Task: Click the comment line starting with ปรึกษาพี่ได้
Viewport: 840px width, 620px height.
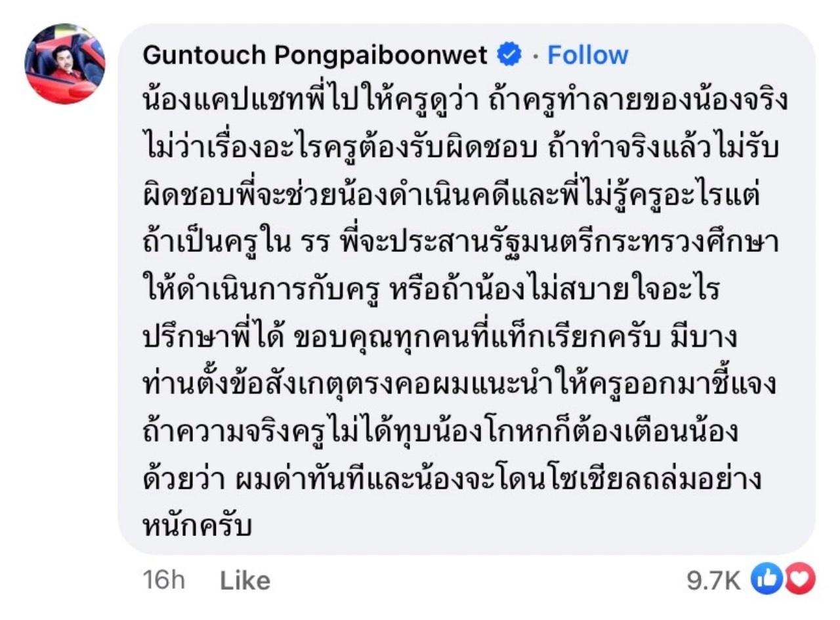Action: [x=440, y=339]
